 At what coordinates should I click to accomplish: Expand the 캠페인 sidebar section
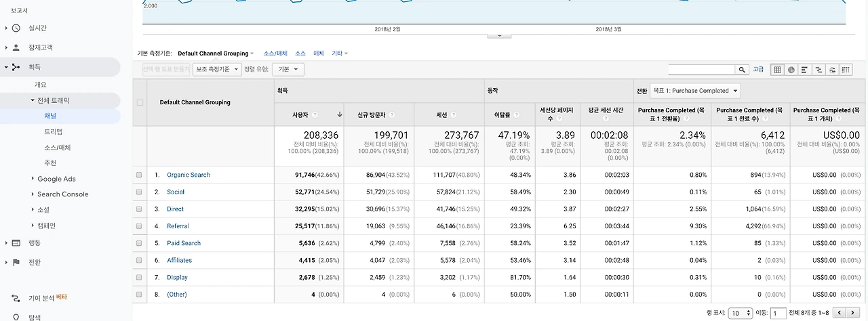(33, 226)
